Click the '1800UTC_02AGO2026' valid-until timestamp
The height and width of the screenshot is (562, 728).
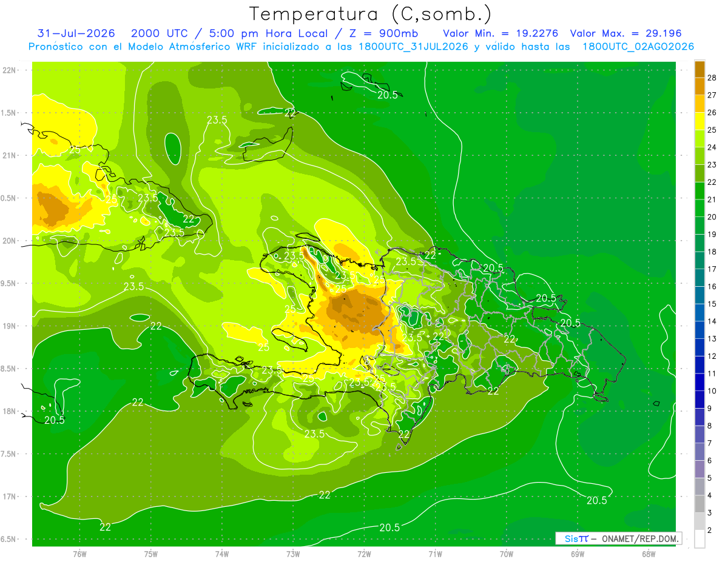coord(638,47)
